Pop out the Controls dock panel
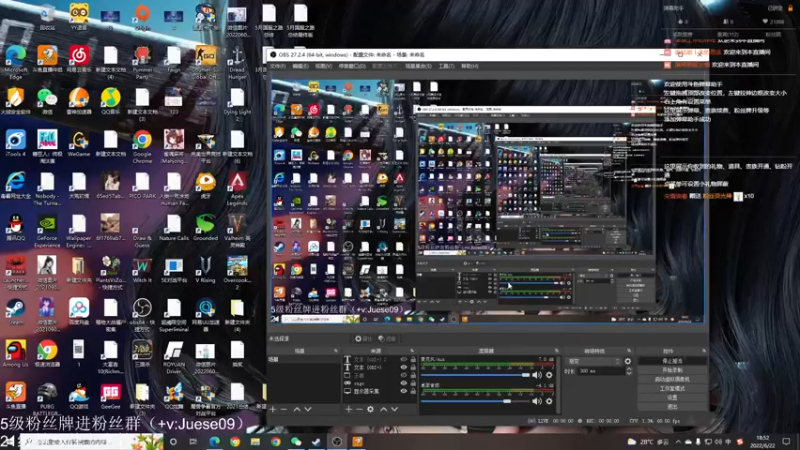The width and height of the screenshot is (800, 450). (x=704, y=351)
